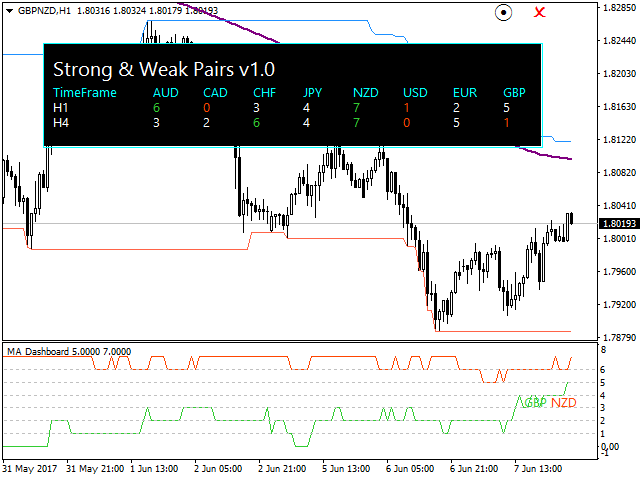Click the CHF column header
Screen dimensions: 640x480
tap(264, 93)
